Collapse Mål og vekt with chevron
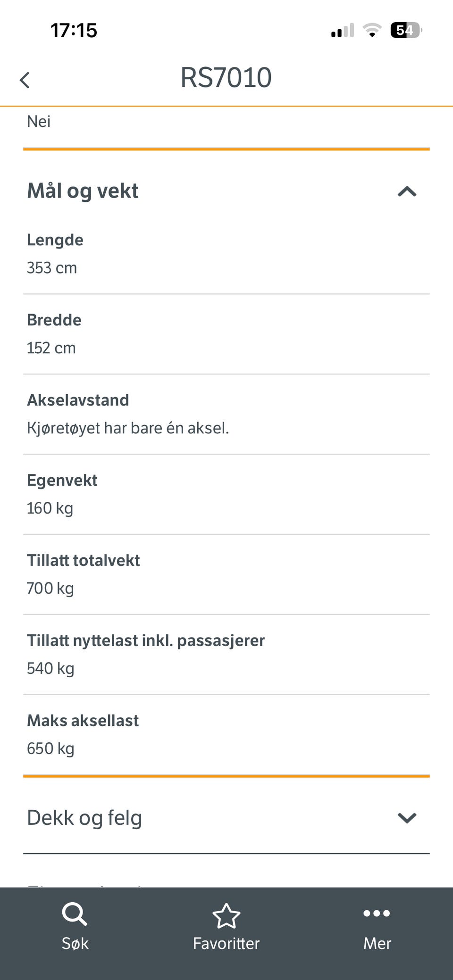 (x=407, y=191)
